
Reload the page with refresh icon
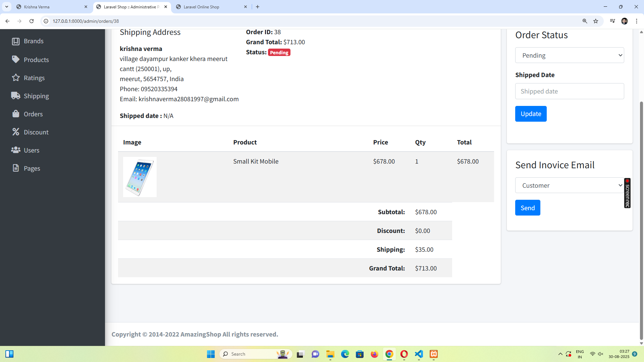click(x=32, y=21)
